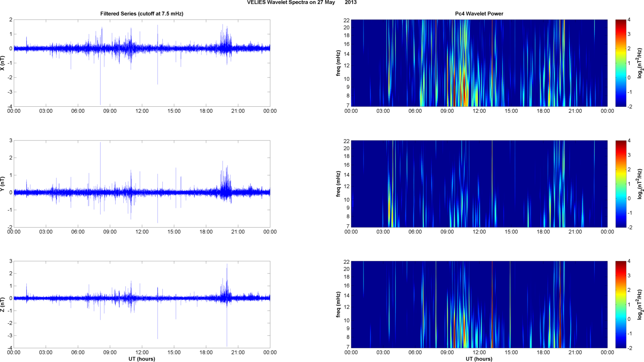Click 'freq (mHz)' label of middle spectrogram

click(338, 184)
